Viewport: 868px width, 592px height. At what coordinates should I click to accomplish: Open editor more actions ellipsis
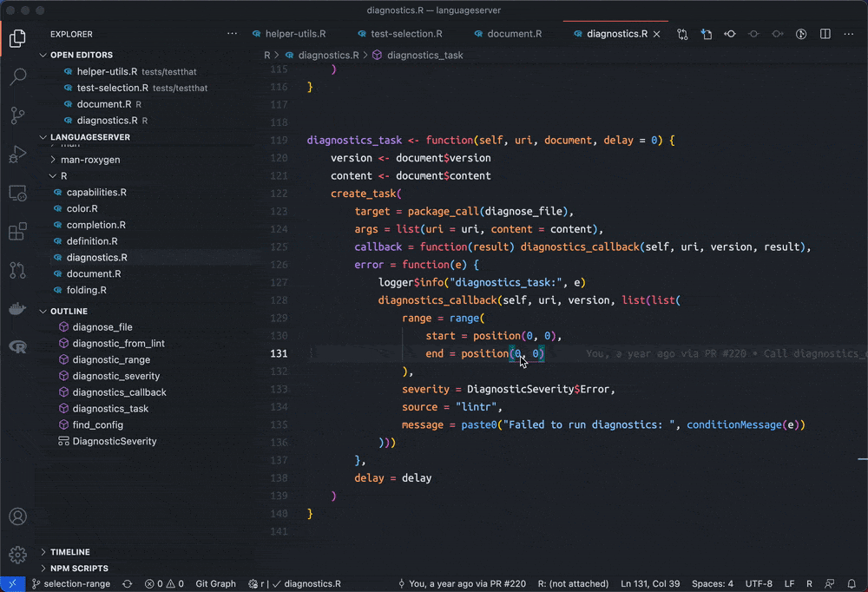(x=849, y=34)
